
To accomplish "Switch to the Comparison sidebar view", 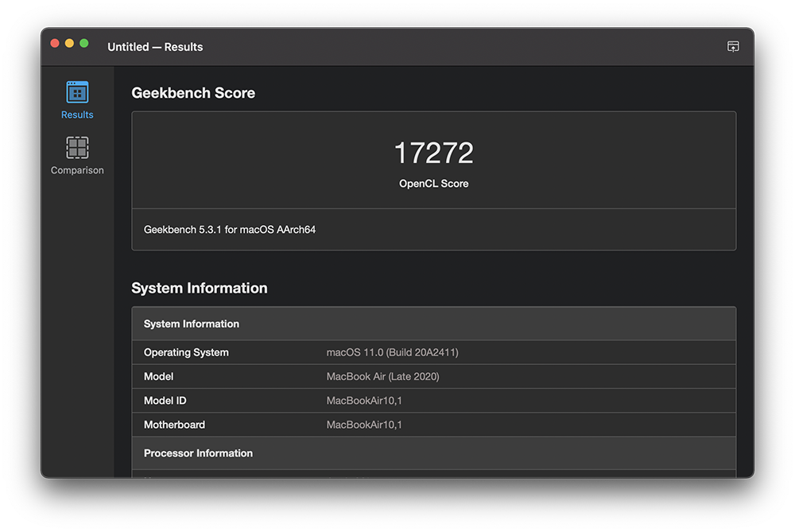I will pyautogui.click(x=77, y=156).
